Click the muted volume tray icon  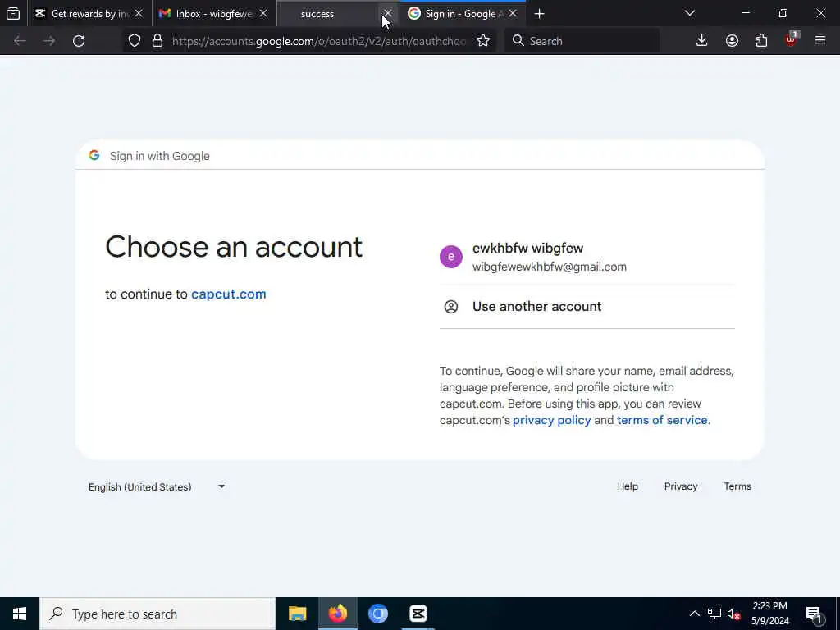tap(733, 614)
